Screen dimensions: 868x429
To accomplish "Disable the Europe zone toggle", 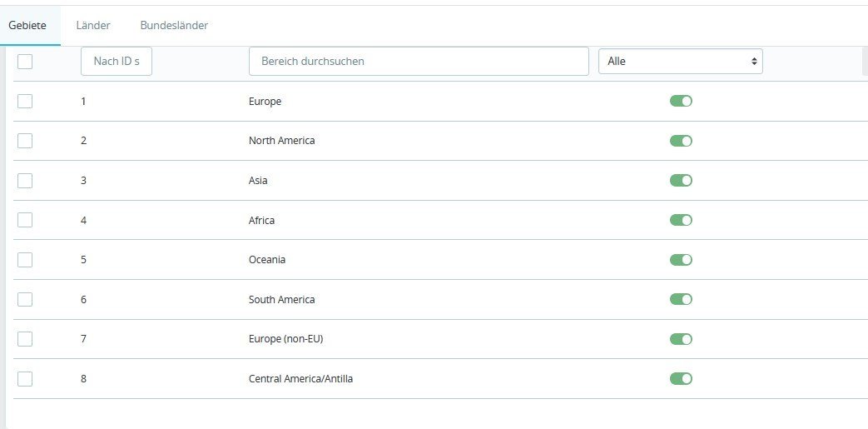I will (x=681, y=101).
